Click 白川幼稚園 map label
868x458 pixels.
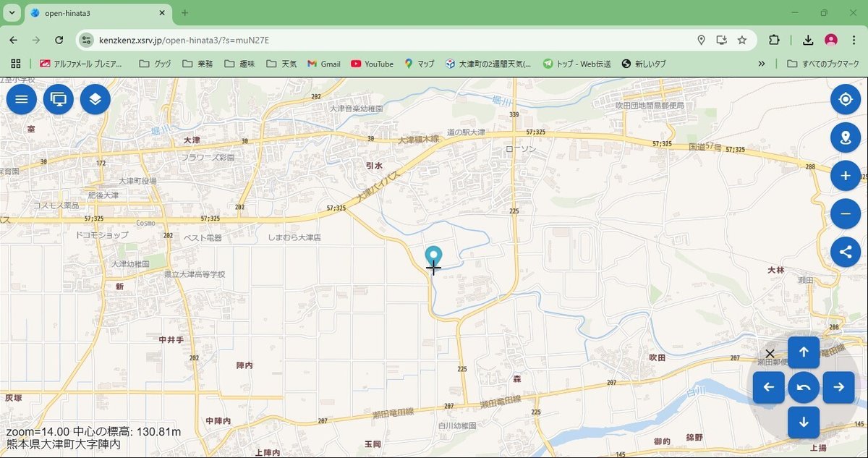tap(457, 425)
